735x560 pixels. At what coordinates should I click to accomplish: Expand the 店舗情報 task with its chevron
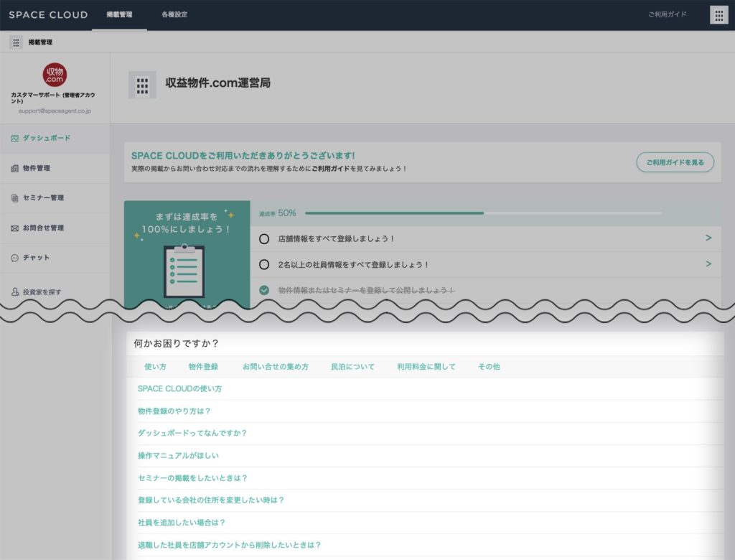(708, 238)
